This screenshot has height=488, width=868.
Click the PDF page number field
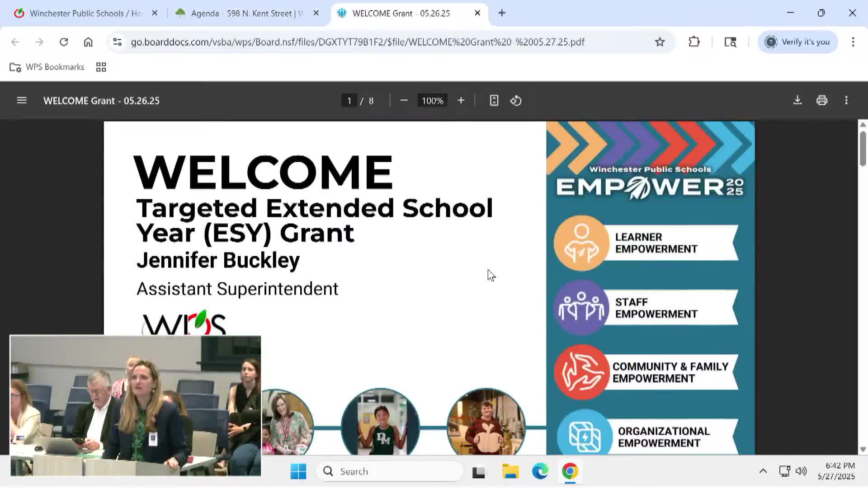point(349,101)
